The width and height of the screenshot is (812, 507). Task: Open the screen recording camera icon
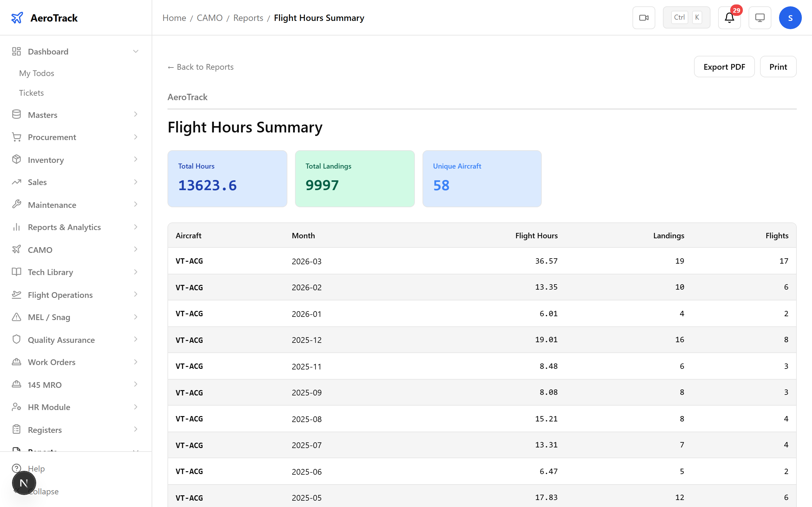(644, 17)
